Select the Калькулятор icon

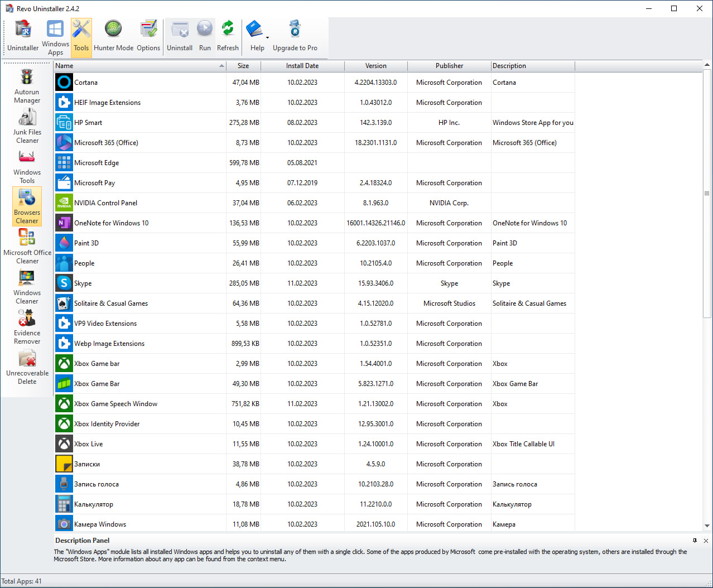(x=64, y=504)
